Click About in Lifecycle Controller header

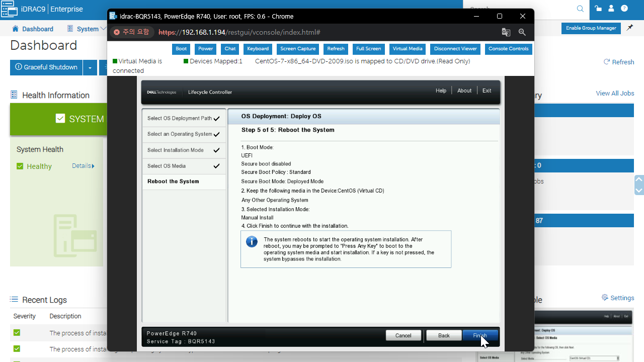[x=464, y=90]
